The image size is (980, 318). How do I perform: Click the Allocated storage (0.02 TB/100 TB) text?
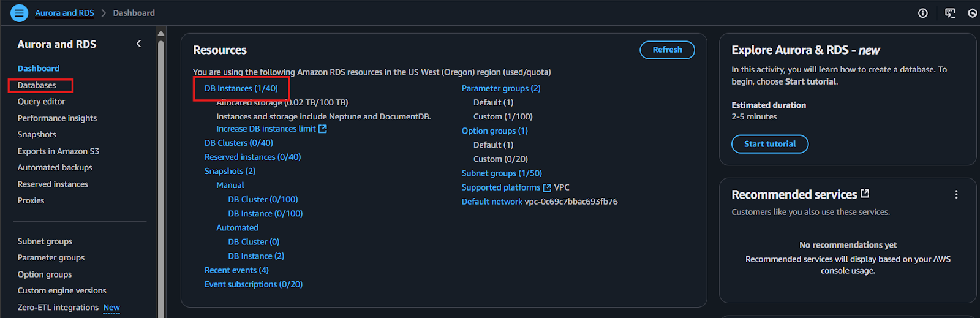click(x=282, y=102)
